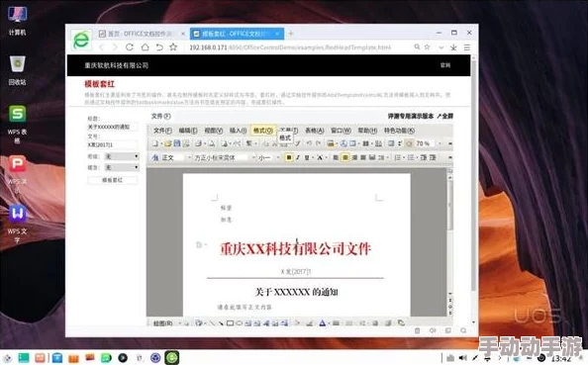Click the Print icon in the editor toolbar

[x=199, y=143]
